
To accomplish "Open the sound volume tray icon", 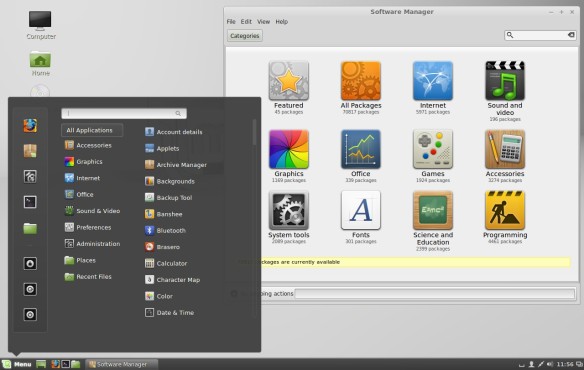I will pos(550,364).
